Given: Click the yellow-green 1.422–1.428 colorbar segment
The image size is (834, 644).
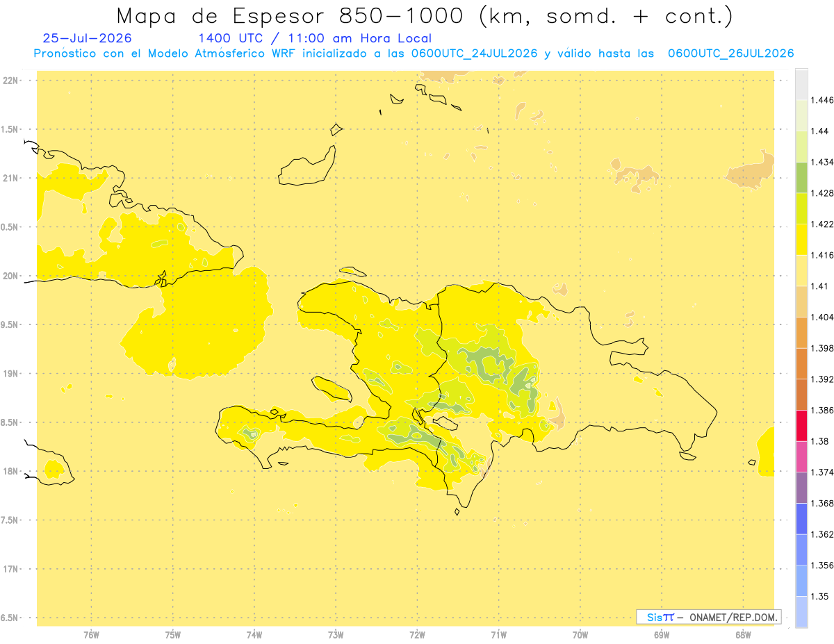Looking at the screenshot, I should [801, 208].
